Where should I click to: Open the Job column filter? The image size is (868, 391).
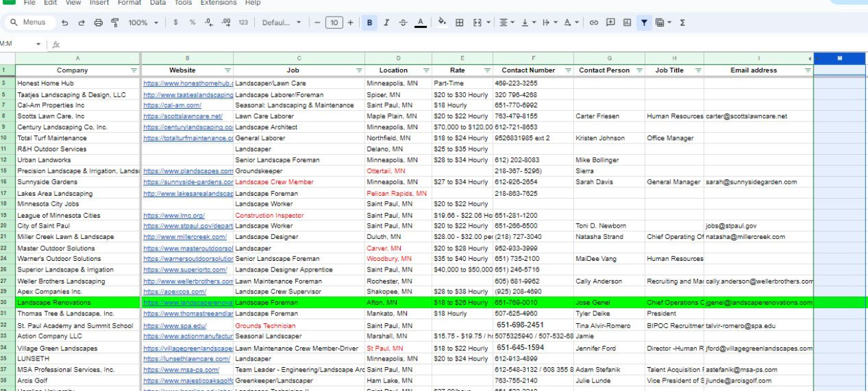pos(360,70)
